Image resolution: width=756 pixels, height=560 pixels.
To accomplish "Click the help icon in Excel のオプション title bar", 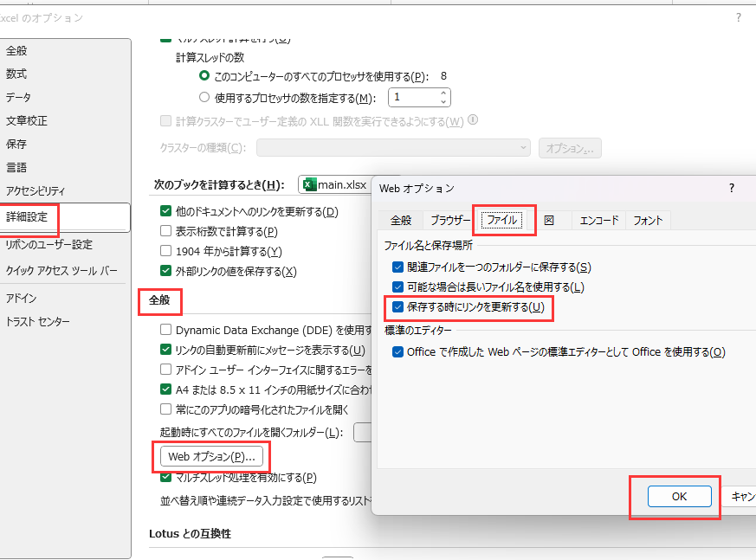I will pos(739,17).
